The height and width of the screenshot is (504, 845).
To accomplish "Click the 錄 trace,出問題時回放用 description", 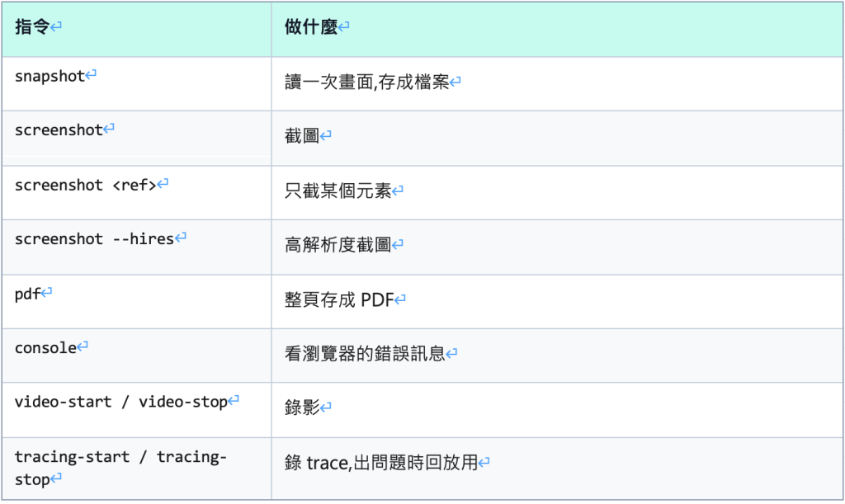I will [x=381, y=463].
